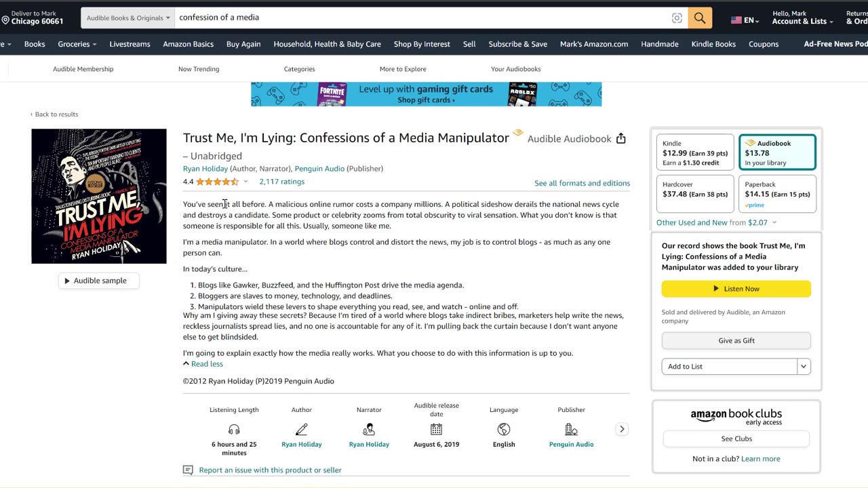Open 2,117 ratings link
Image resolution: width=868 pixels, height=488 pixels.
(281, 182)
